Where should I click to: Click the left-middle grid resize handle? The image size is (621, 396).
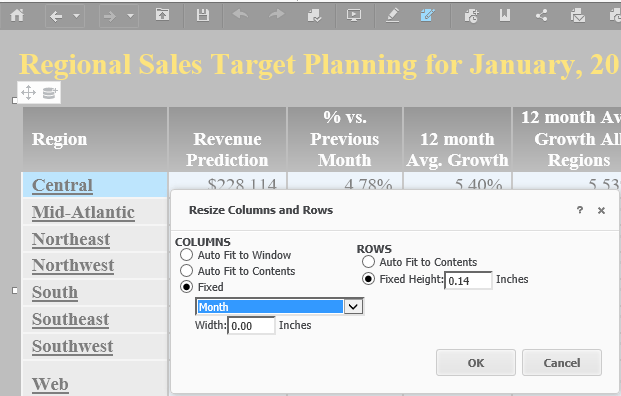[15, 291]
